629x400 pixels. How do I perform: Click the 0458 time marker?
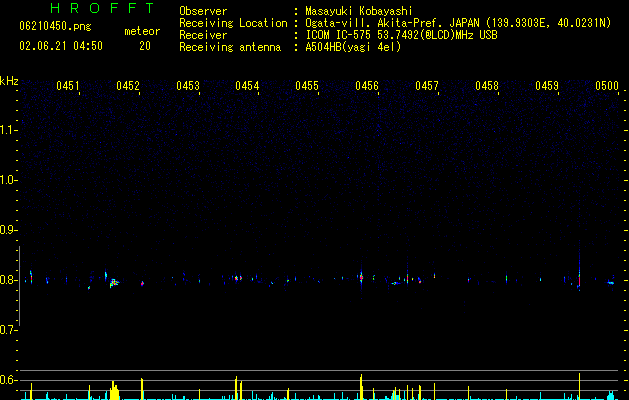point(487,86)
